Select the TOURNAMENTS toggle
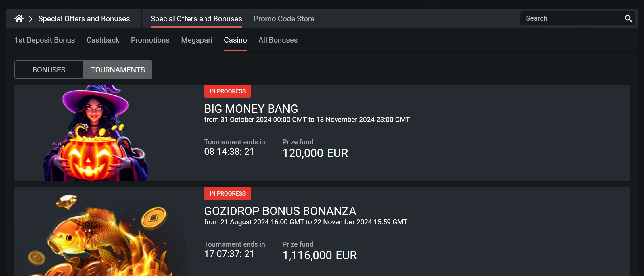The image size is (644, 276). 118,70
